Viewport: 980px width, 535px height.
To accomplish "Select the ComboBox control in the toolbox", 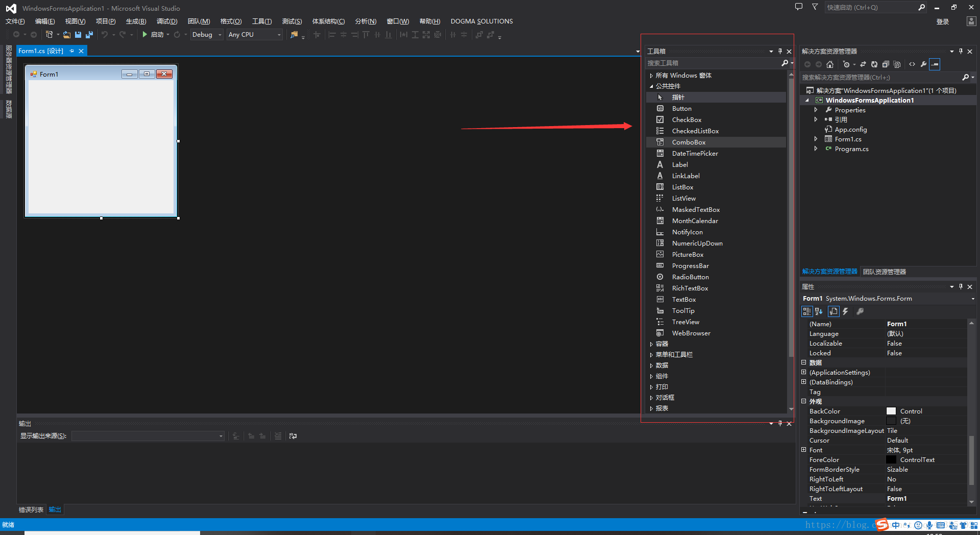I will (x=689, y=142).
